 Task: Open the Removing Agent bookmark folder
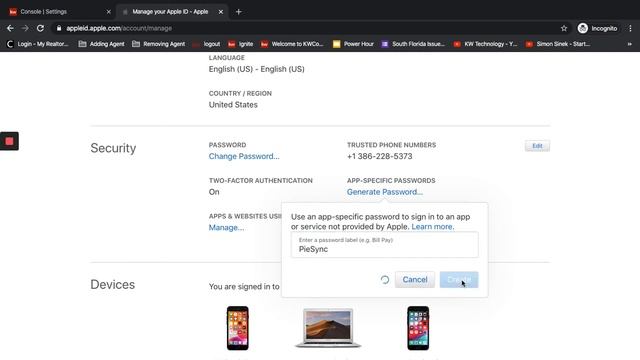point(159,44)
